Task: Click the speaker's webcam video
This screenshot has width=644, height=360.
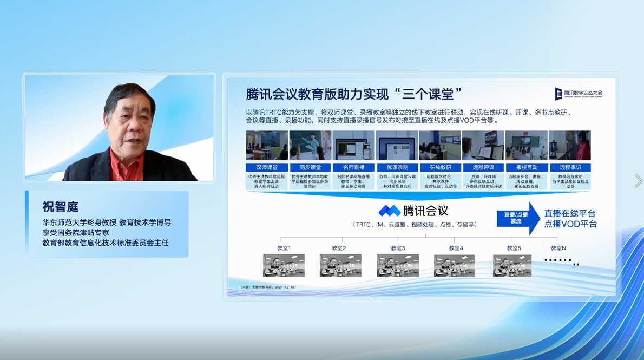Action: 119,128
